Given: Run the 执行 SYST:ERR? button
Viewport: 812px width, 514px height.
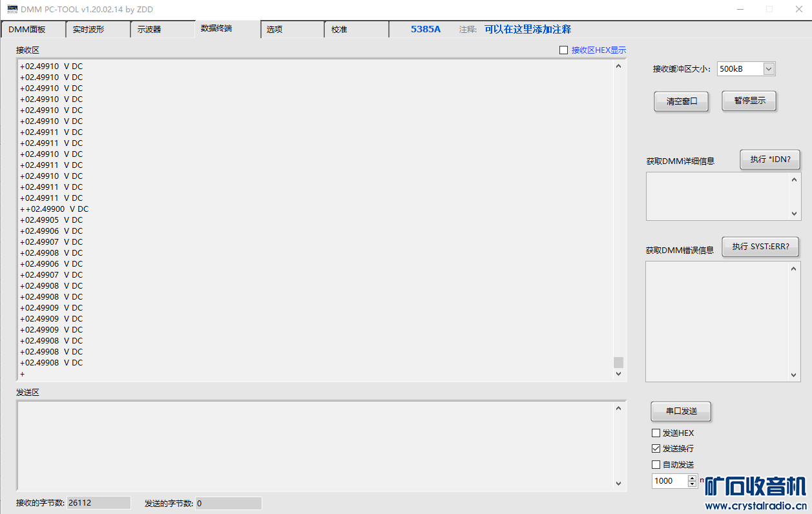Looking at the screenshot, I should [760, 247].
